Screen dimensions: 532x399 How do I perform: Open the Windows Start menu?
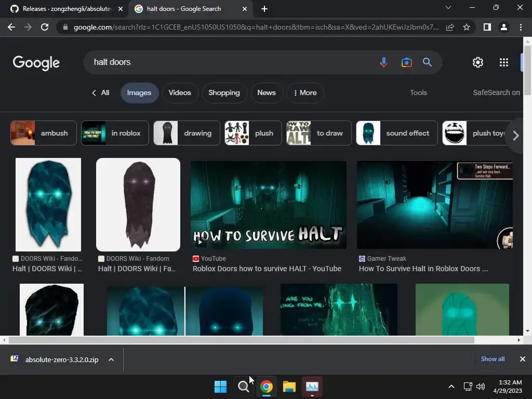click(220, 387)
